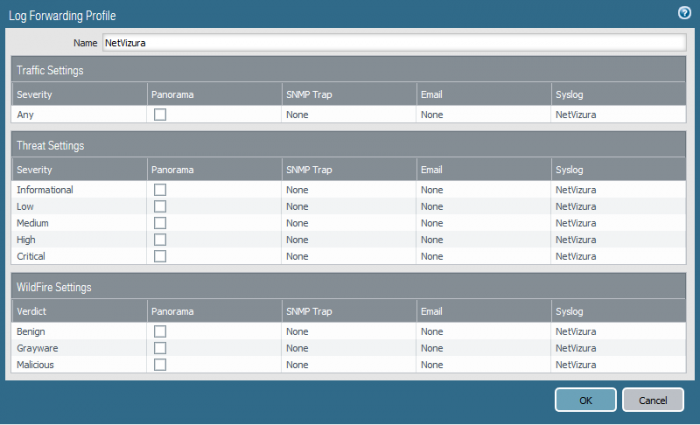Open Email setting for Critical severity
Viewport: 700px width, 425px height.
432,256
